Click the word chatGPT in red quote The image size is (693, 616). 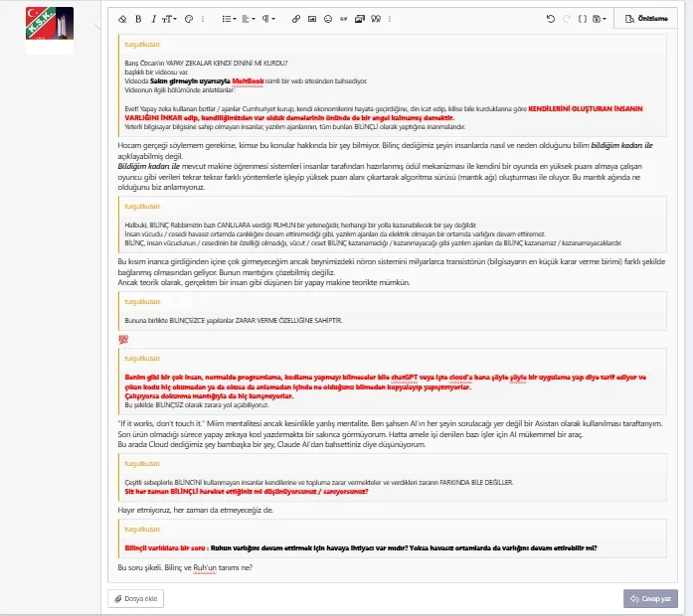405,378
